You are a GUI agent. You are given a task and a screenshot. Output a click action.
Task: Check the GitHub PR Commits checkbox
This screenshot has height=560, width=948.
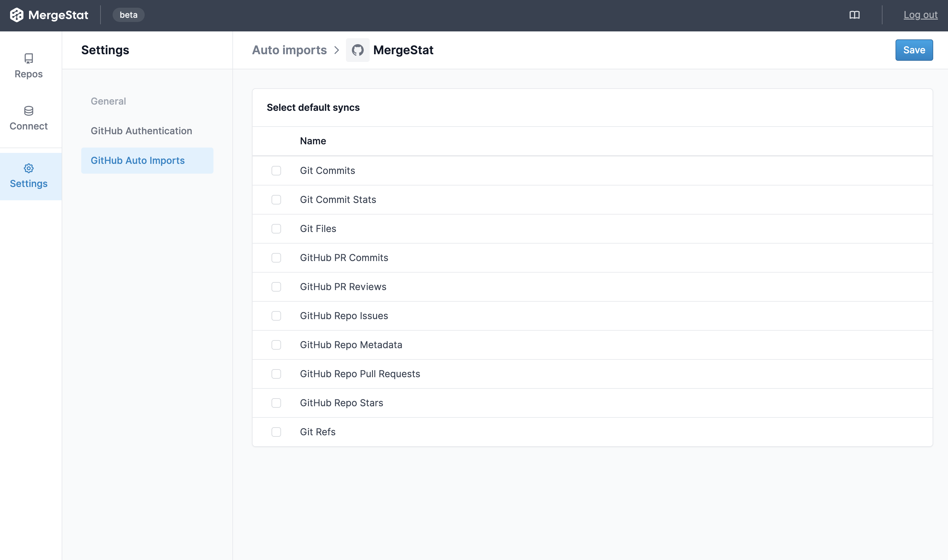tap(276, 258)
